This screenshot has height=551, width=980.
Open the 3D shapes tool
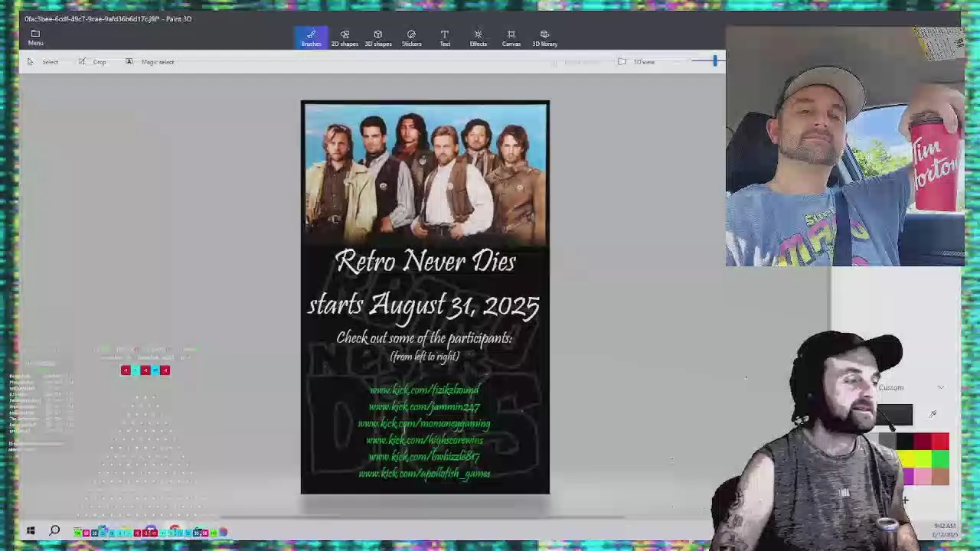coord(377,37)
